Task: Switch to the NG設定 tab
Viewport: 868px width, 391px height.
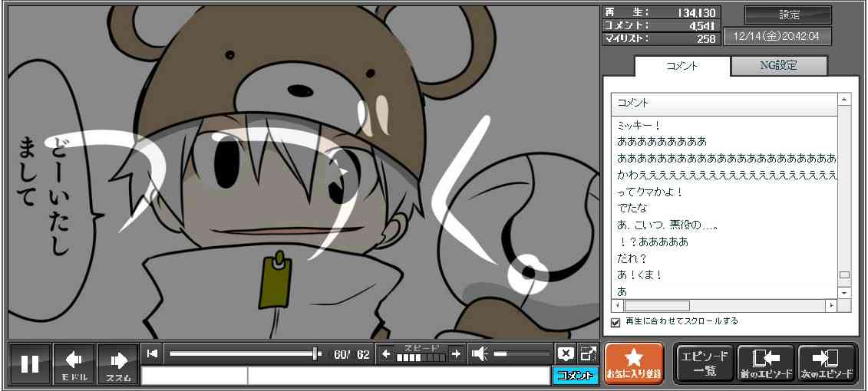Action: [x=778, y=66]
